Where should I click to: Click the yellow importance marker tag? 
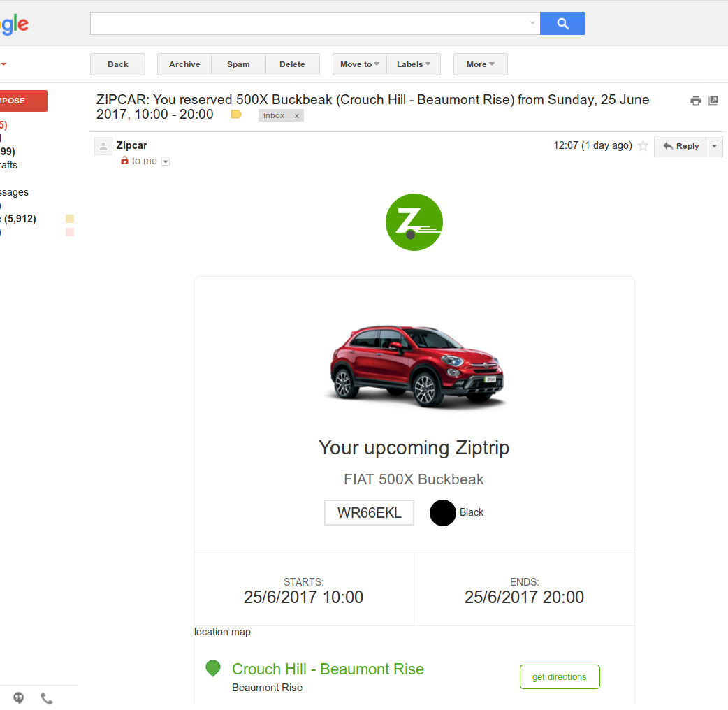pos(236,115)
